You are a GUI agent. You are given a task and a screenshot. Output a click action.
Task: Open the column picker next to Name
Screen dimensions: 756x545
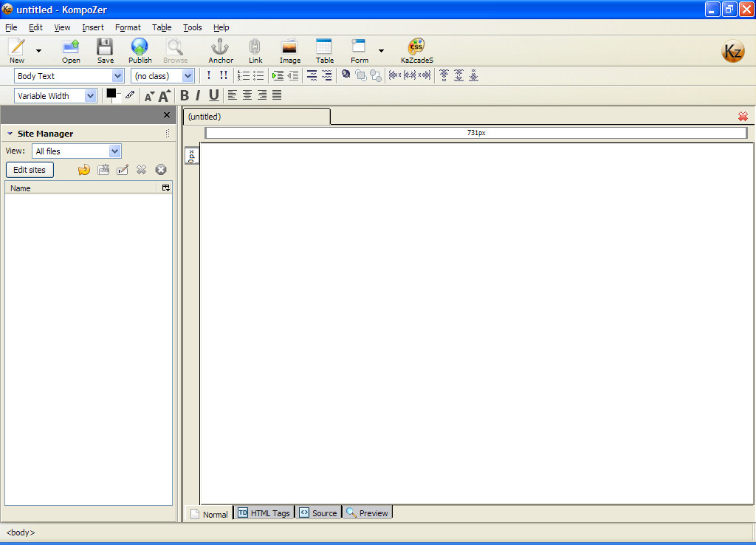point(166,188)
